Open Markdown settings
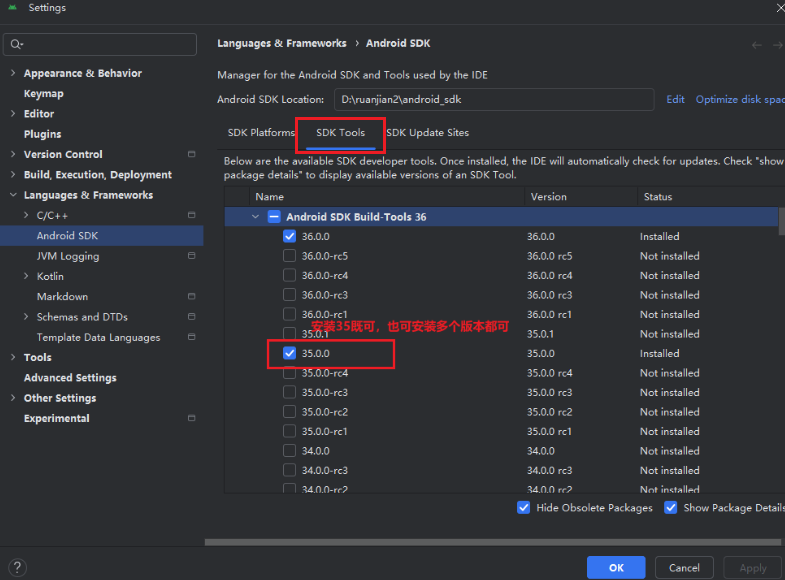Screen dimensions: 785x580 pyautogui.click(x=63, y=297)
